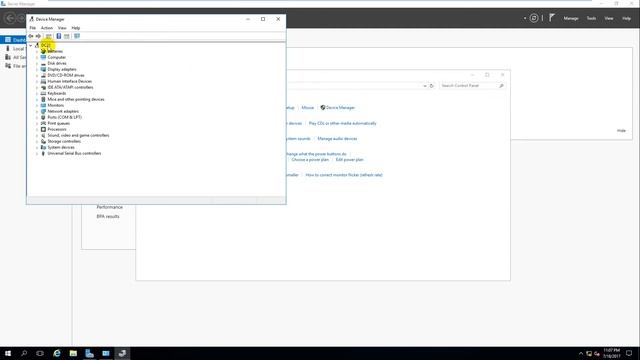Open the Tools menu in Server Manager
The image size is (640, 360).
(x=591, y=18)
